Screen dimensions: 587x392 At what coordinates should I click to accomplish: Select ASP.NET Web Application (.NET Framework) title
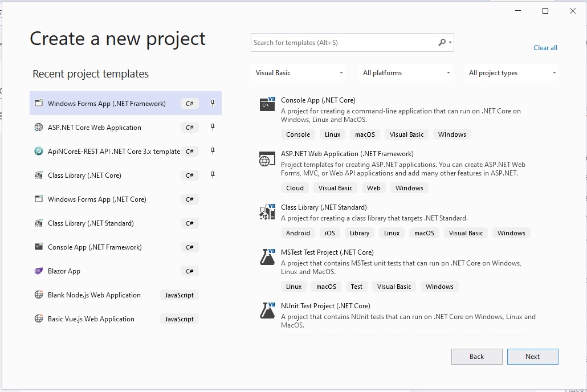347,153
